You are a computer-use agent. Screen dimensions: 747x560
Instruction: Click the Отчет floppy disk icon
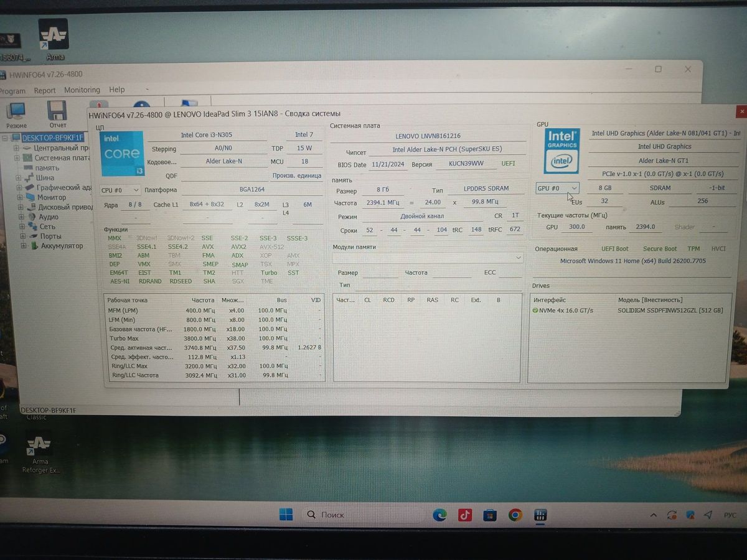[x=57, y=113]
